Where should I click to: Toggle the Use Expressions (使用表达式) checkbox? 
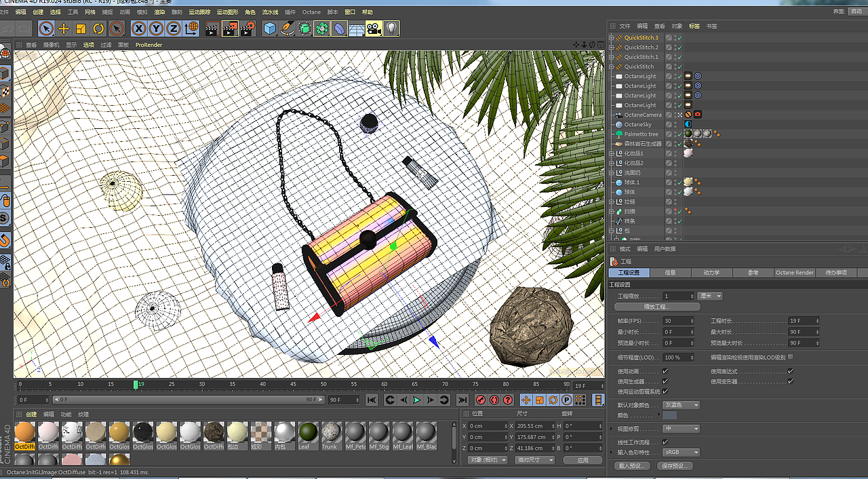[791, 372]
